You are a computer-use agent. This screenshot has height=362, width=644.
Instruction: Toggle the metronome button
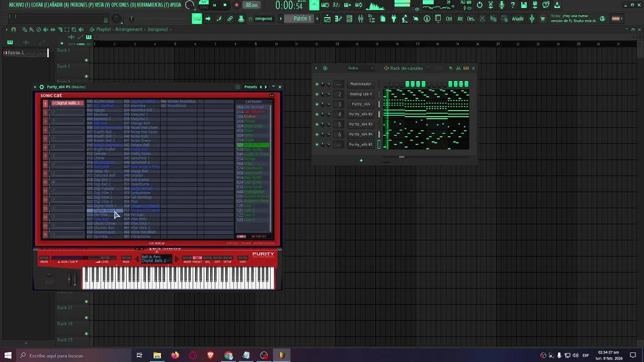[314, 5]
